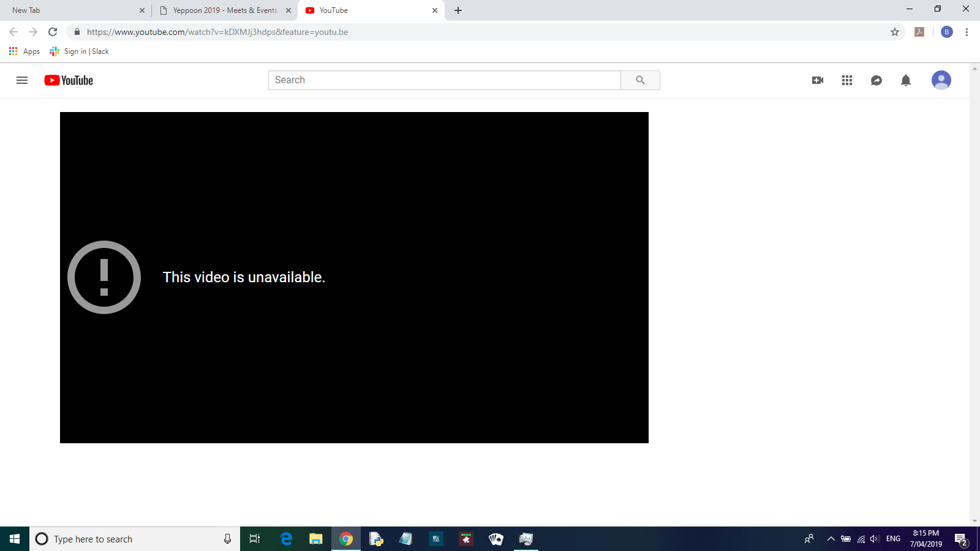
Task: Switch to the New Tab tab
Action: 73,10
